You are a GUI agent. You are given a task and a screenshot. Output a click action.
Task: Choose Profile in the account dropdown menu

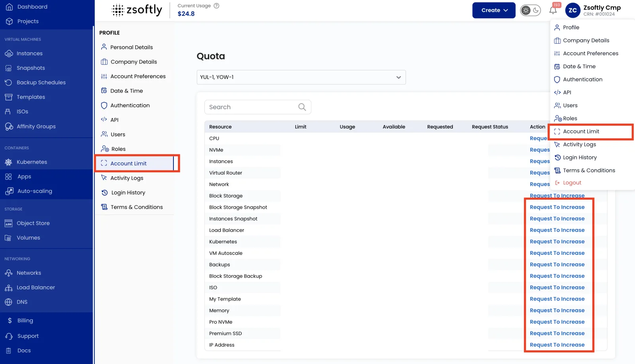click(567, 27)
